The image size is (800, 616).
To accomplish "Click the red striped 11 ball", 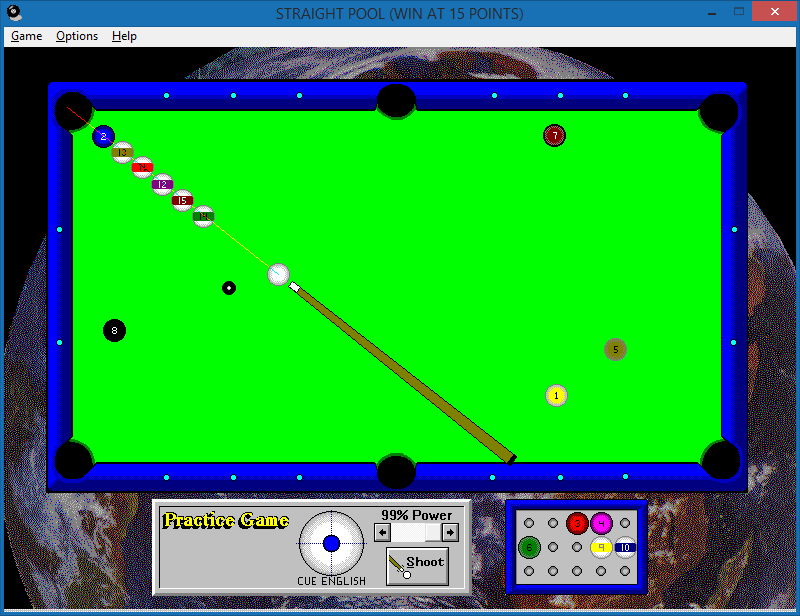I will (x=142, y=167).
